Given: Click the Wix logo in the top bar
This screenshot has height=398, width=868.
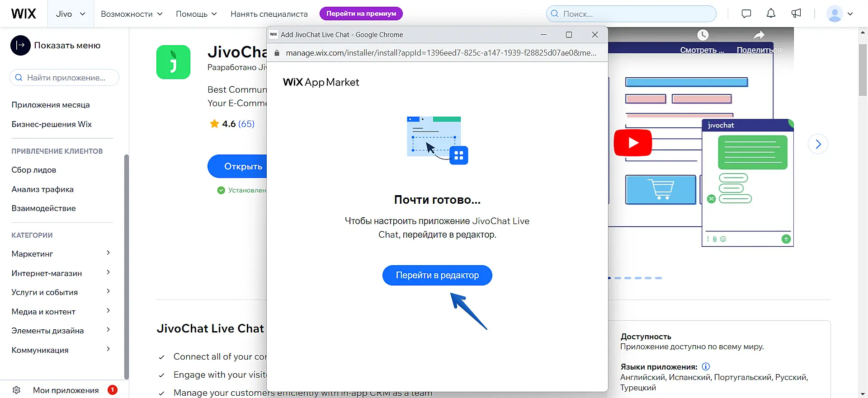Looking at the screenshot, I should point(24,14).
